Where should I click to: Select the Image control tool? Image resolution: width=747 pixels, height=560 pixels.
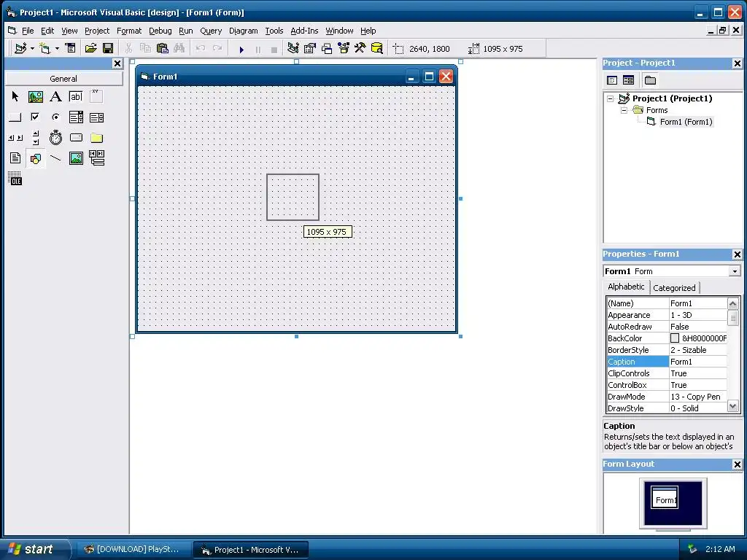pyautogui.click(x=76, y=158)
